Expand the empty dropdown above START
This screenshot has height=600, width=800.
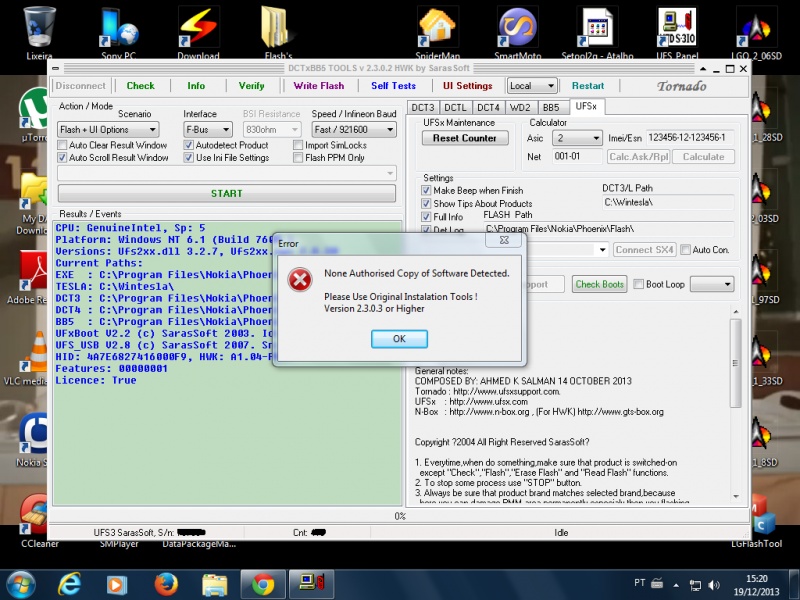click(227, 173)
